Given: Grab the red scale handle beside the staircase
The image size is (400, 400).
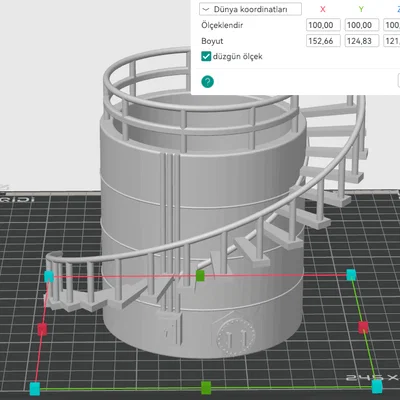Looking at the screenshot, I should (x=42, y=329).
